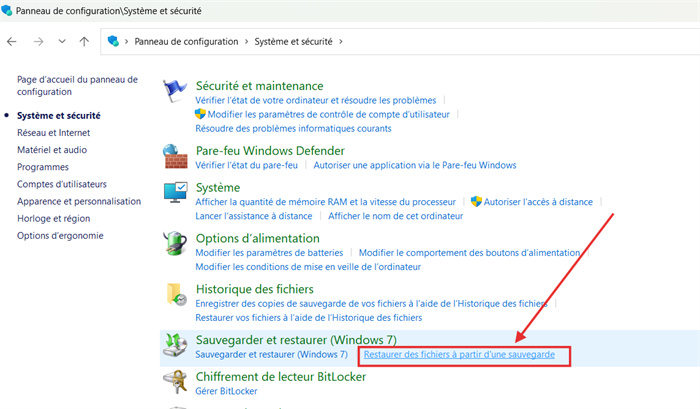Expand chevron after Système et sécurité breadcrumb
This screenshot has height=409, width=700.
pos(341,42)
